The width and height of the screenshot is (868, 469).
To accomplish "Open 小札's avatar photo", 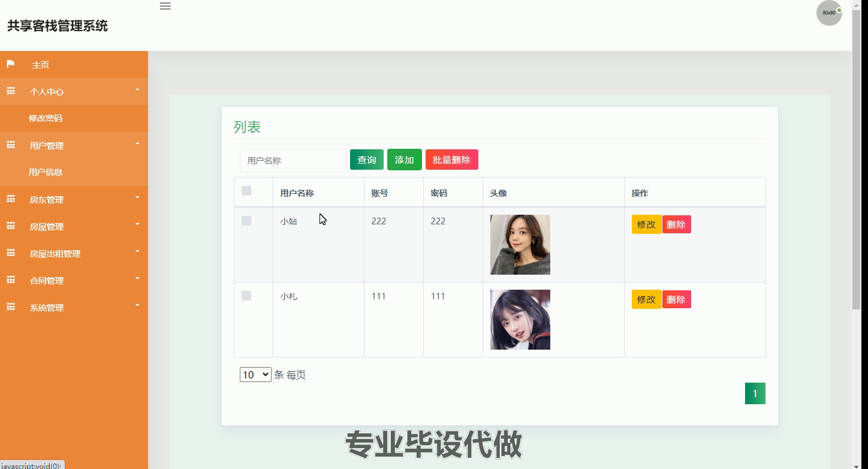I will point(520,320).
